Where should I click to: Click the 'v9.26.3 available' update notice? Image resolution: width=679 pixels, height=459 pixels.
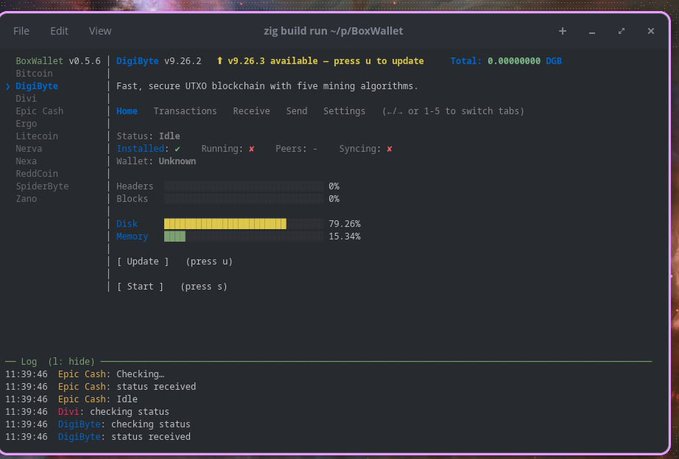(x=326, y=61)
